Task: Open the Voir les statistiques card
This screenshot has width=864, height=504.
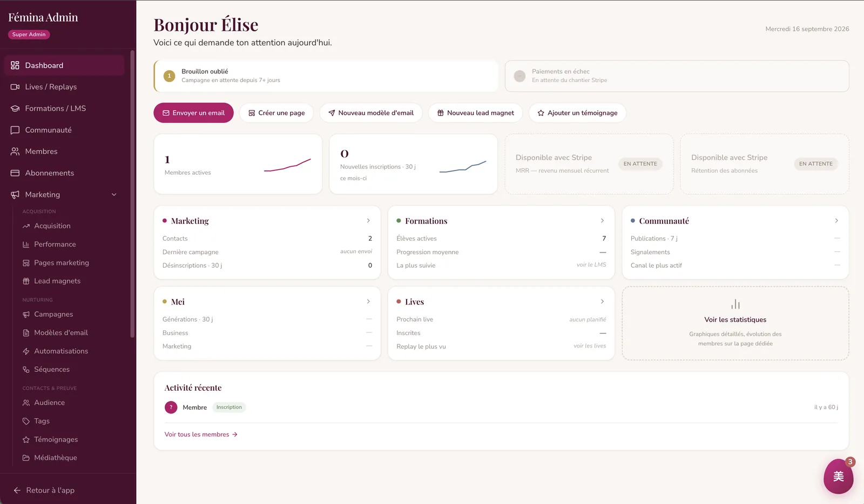Action: (x=735, y=323)
